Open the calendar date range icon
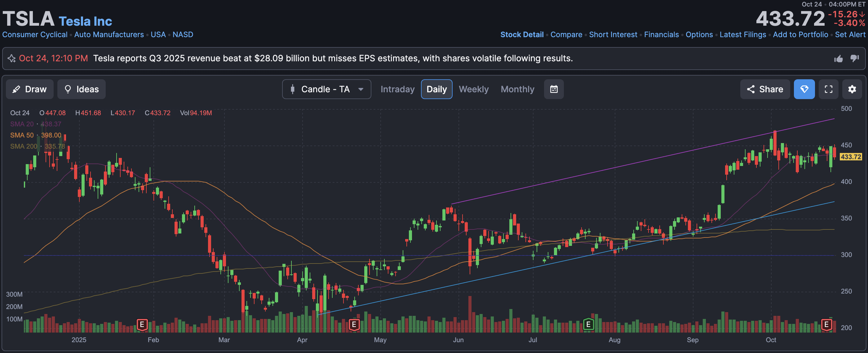This screenshot has height=353, width=868. tap(554, 89)
